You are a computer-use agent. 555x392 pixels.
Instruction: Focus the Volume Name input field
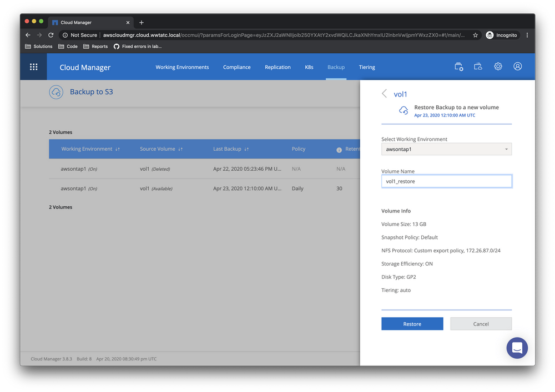[x=446, y=181]
